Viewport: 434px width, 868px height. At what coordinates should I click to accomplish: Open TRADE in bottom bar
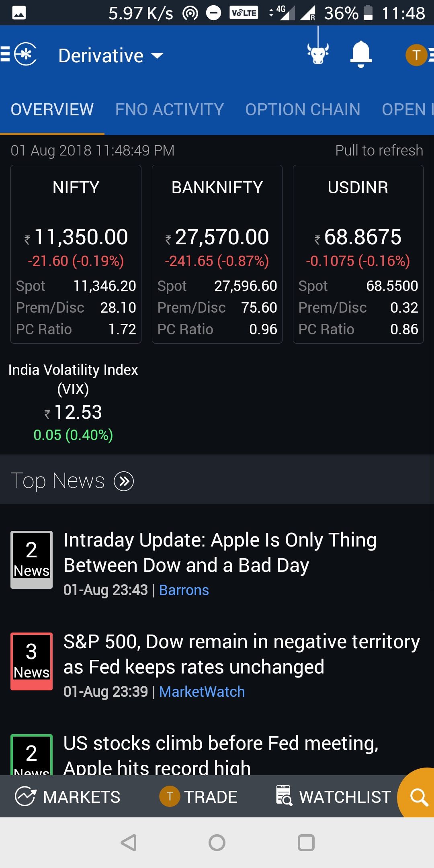(x=199, y=797)
